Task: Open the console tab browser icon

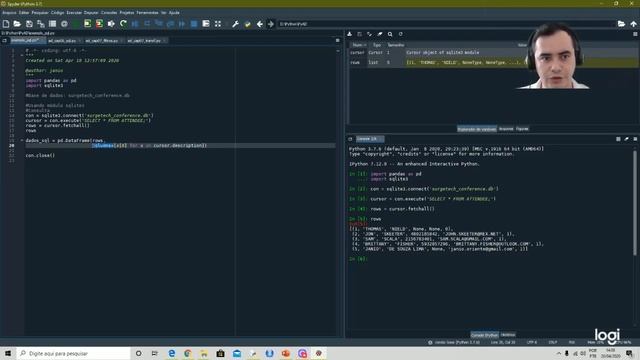Action: coord(350,139)
